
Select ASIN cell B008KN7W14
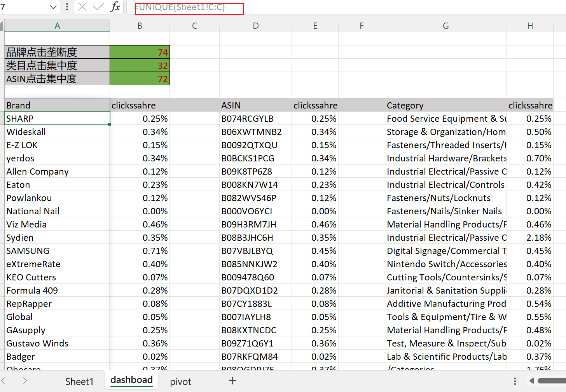click(x=255, y=184)
